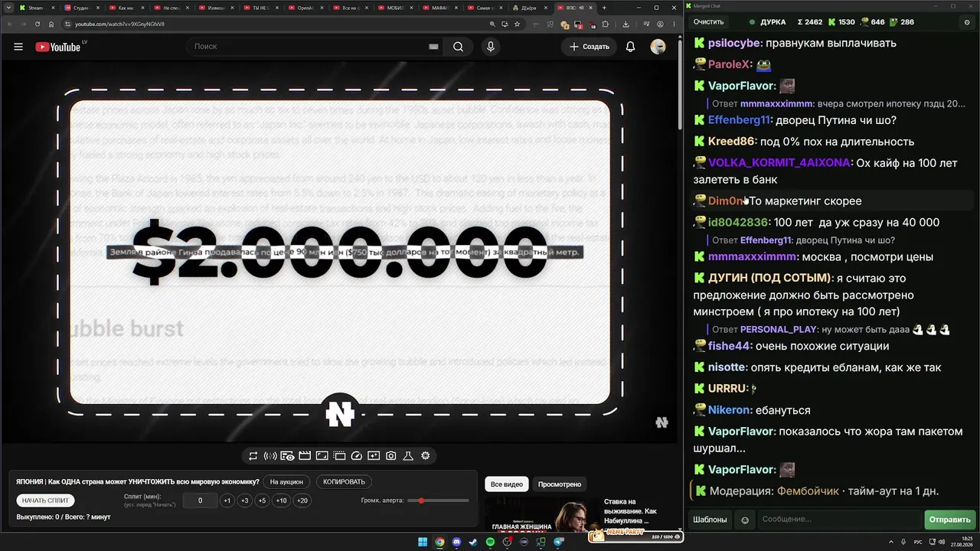Click the broadcast signal icon in the player toolbar

click(270, 456)
